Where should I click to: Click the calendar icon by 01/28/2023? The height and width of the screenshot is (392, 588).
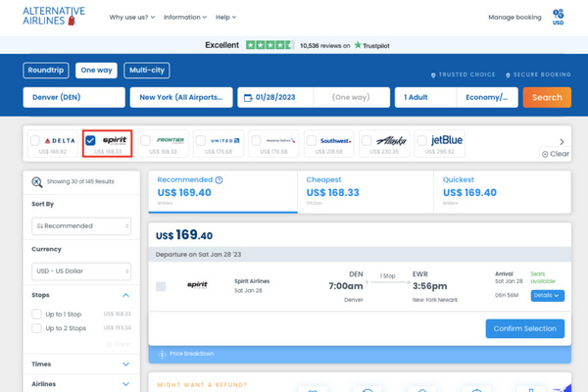(248, 98)
